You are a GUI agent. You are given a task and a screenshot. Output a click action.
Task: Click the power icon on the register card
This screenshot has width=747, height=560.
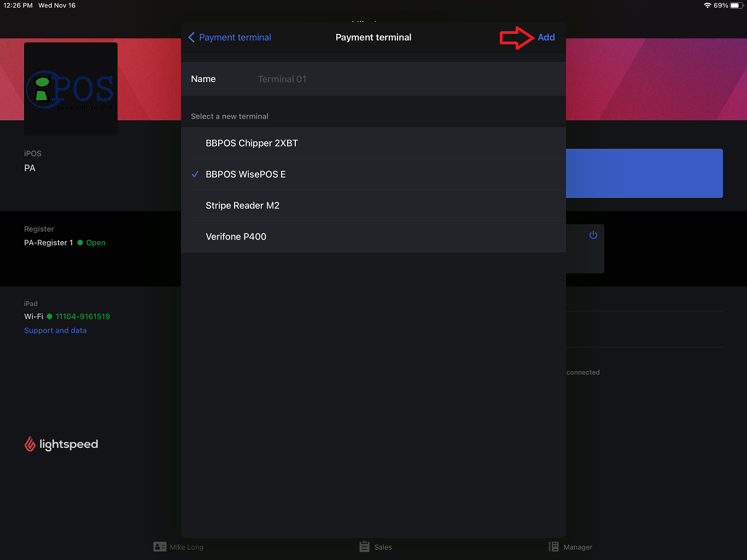point(593,235)
